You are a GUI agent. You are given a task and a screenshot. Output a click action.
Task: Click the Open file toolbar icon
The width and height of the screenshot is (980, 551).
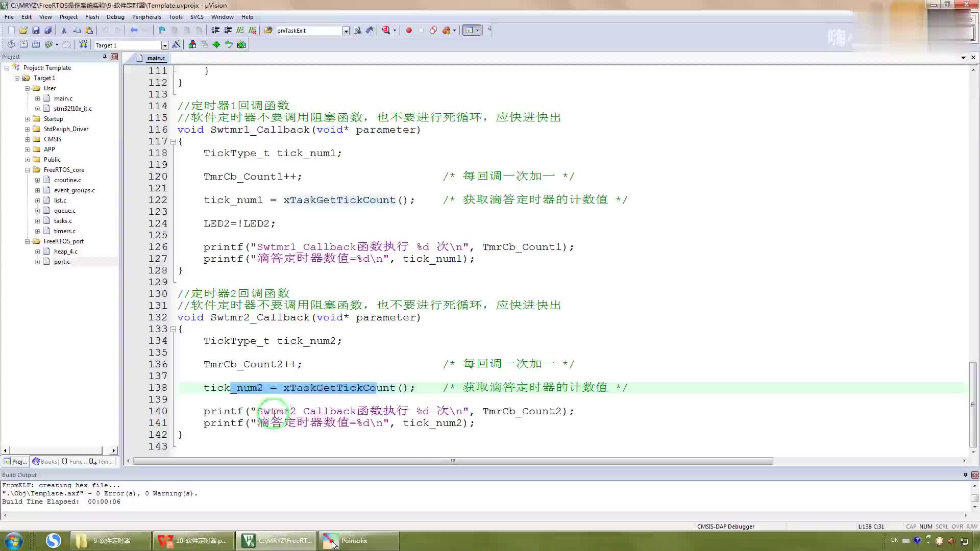[x=23, y=30]
